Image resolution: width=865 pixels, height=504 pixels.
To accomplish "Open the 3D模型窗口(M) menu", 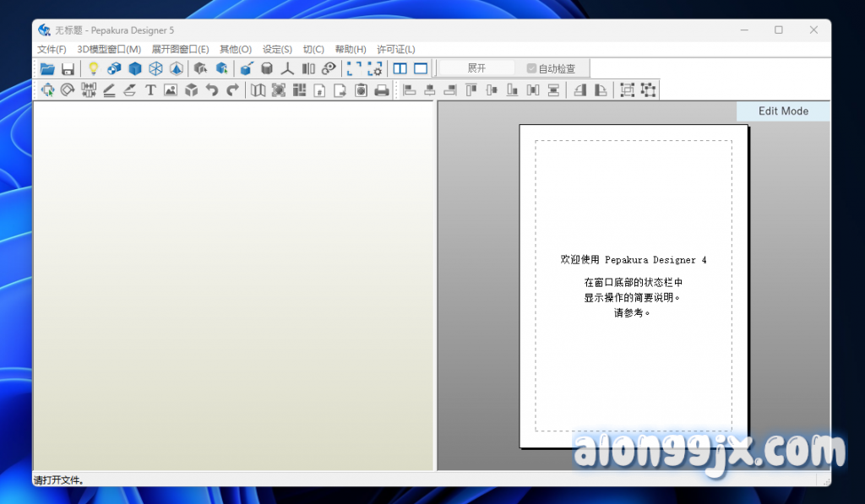I will click(109, 50).
